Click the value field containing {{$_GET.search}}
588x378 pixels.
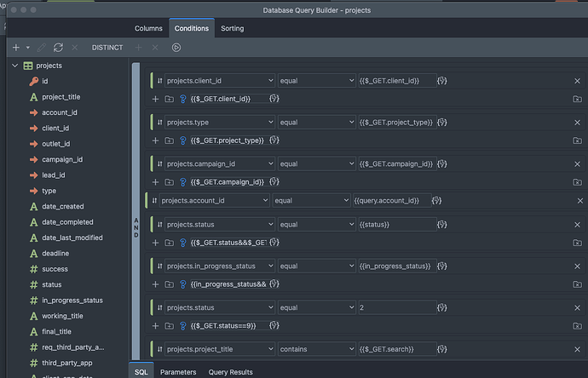(396, 348)
